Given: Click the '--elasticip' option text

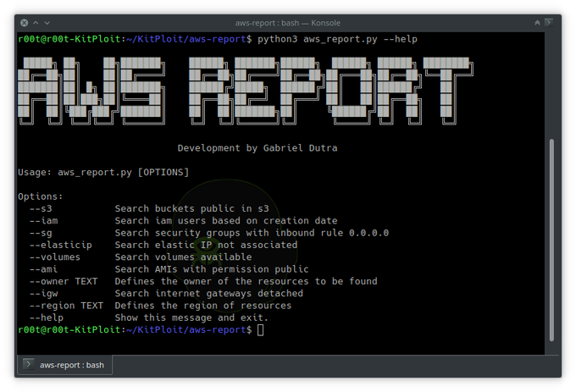Looking at the screenshot, I should [61, 245].
